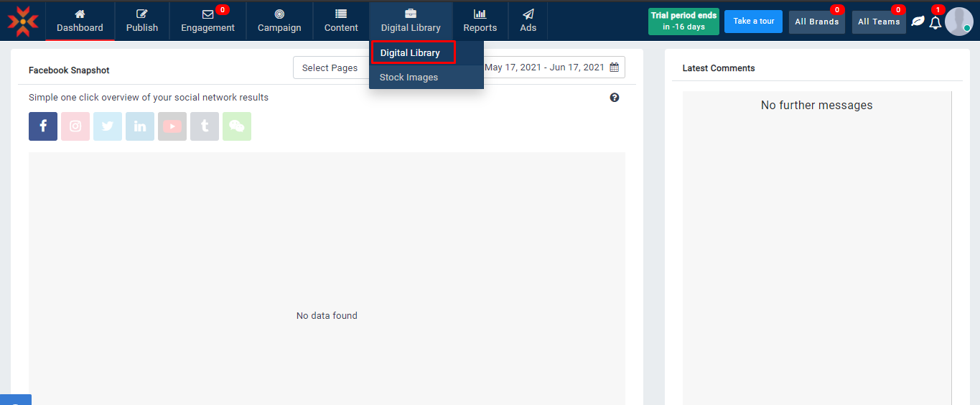980x405 pixels.
Task: Click the Tumblr network icon
Action: (205, 126)
